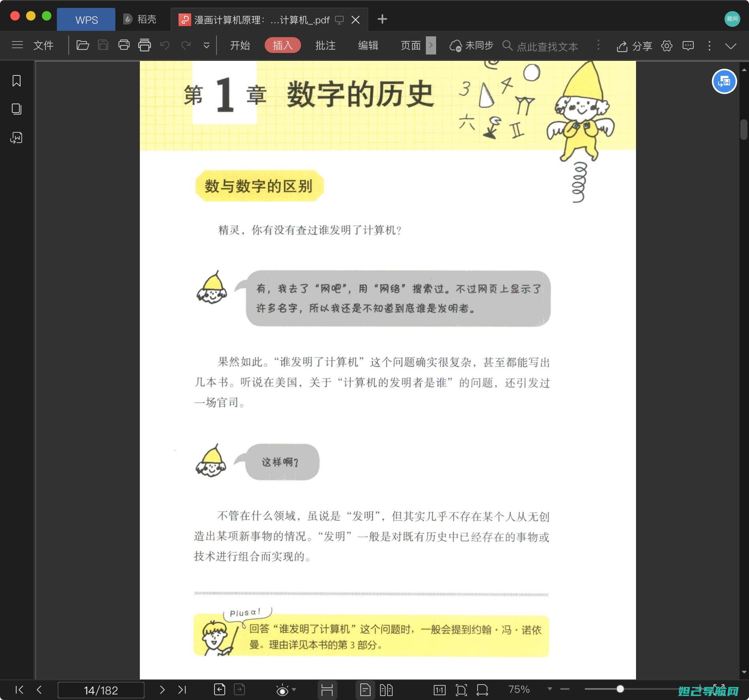Click the blue floating convert button
This screenshot has width=749, height=700.
pyautogui.click(x=725, y=81)
